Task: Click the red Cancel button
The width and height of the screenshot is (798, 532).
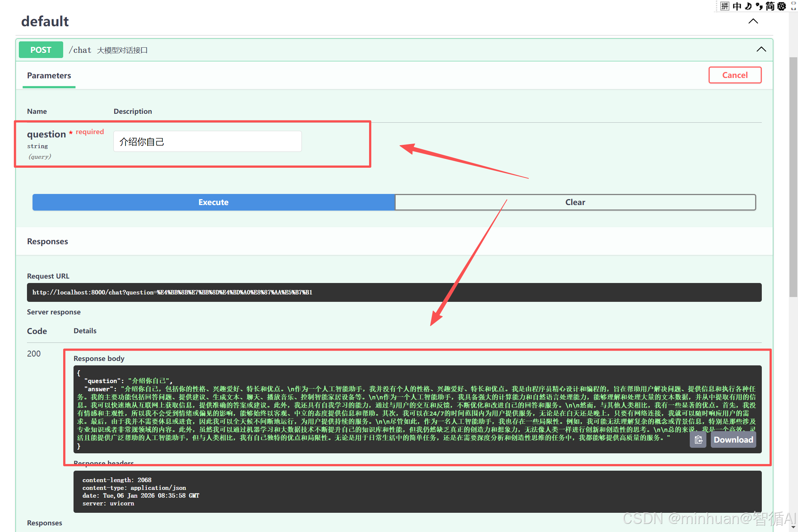Action: coord(734,75)
